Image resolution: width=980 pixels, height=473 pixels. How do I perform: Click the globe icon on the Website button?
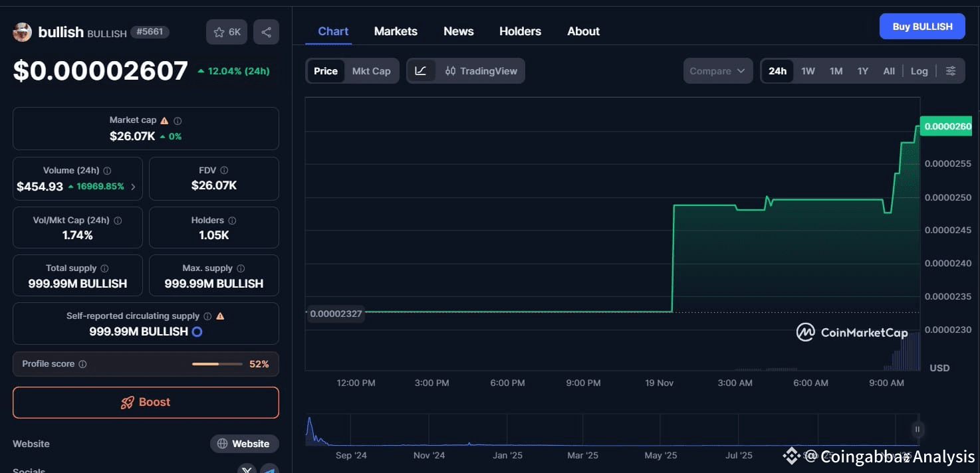pos(223,444)
